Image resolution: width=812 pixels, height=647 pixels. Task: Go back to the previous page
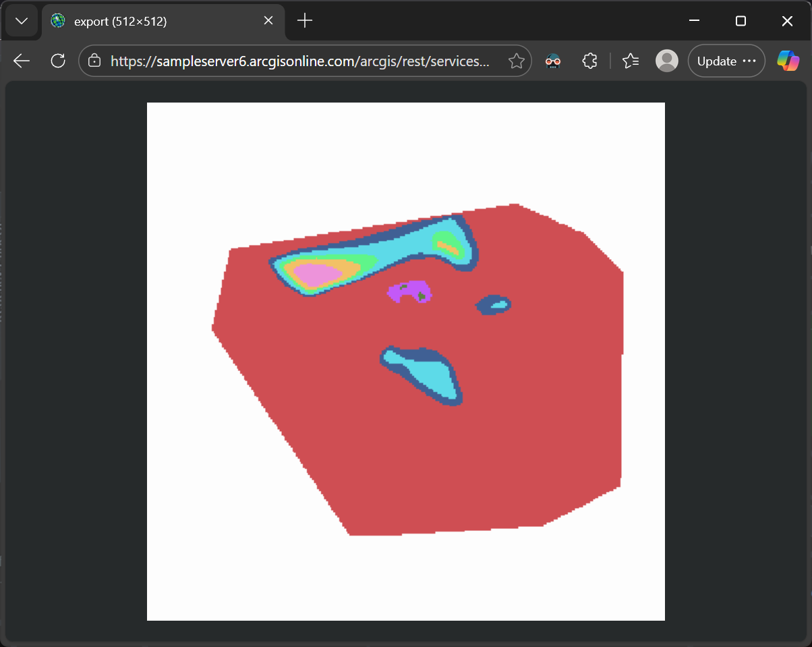click(x=22, y=61)
